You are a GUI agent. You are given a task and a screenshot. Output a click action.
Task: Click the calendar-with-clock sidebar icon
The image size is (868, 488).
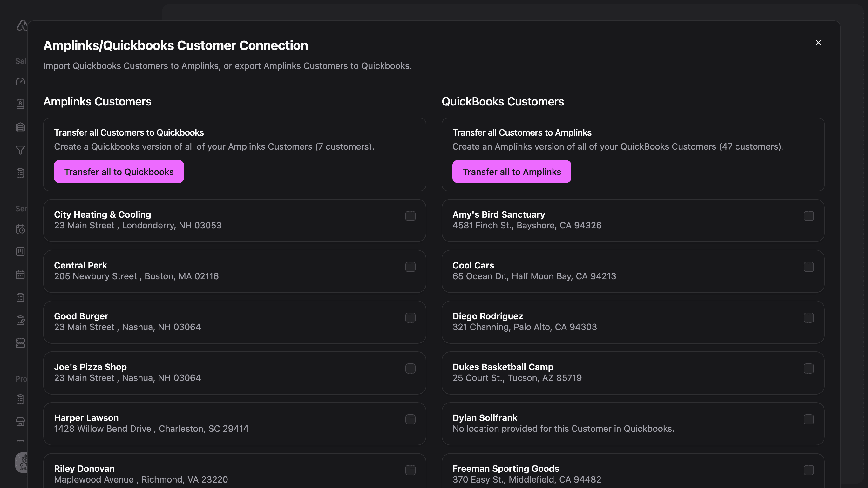(20, 229)
